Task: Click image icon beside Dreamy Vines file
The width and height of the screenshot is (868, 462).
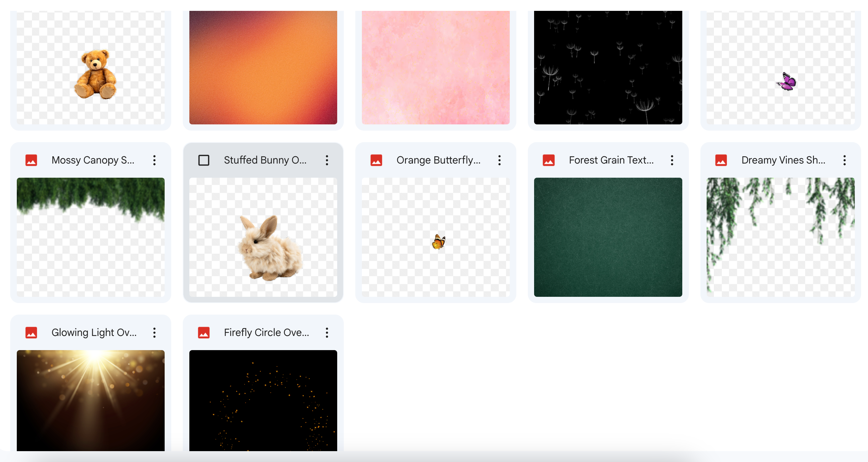Action: 721,160
